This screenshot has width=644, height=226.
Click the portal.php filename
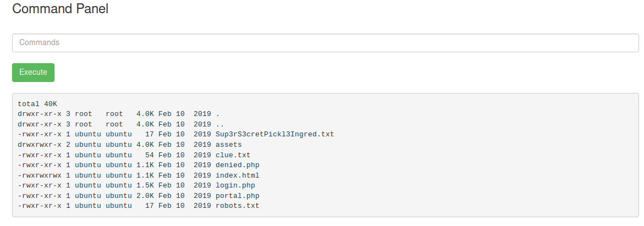(x=238, y=196)
